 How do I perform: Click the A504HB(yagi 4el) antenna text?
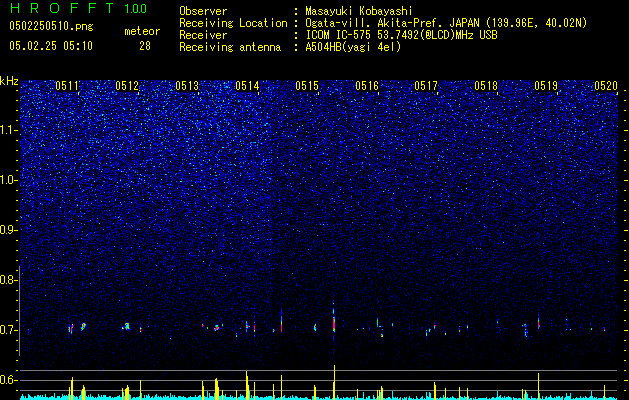pos(353,47)
